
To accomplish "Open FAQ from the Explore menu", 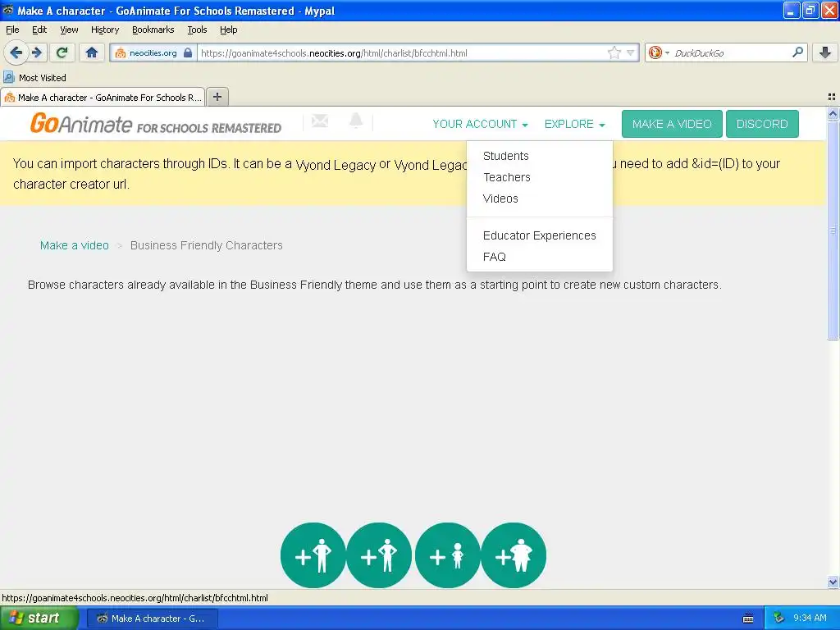I will (494, 257).
